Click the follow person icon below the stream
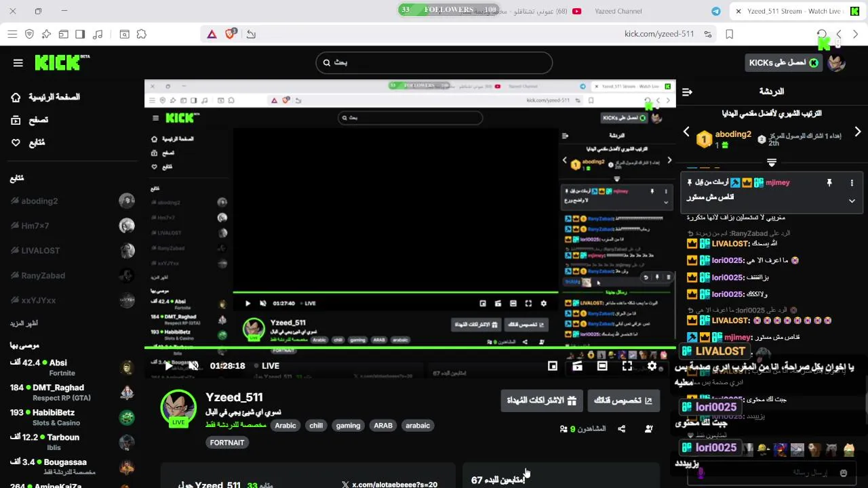Viewport: 868px width, 488px height. (649, 428)
